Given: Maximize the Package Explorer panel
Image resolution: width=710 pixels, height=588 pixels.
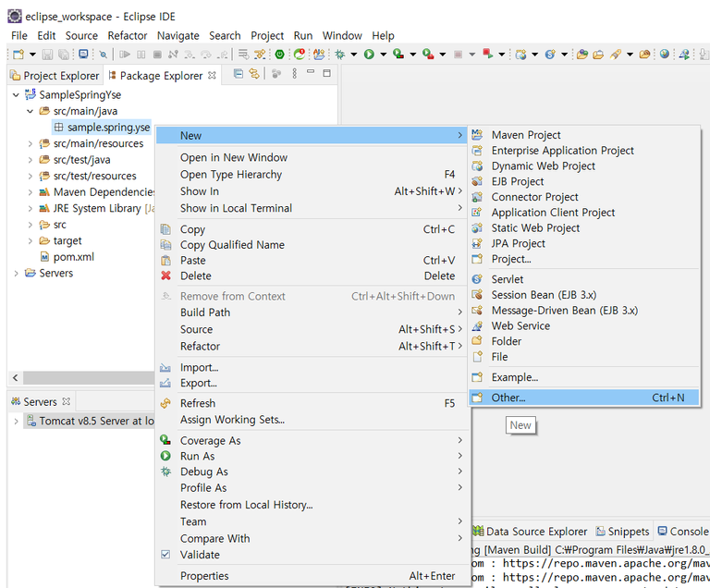Looking at the screenshot, I should 326,73.
